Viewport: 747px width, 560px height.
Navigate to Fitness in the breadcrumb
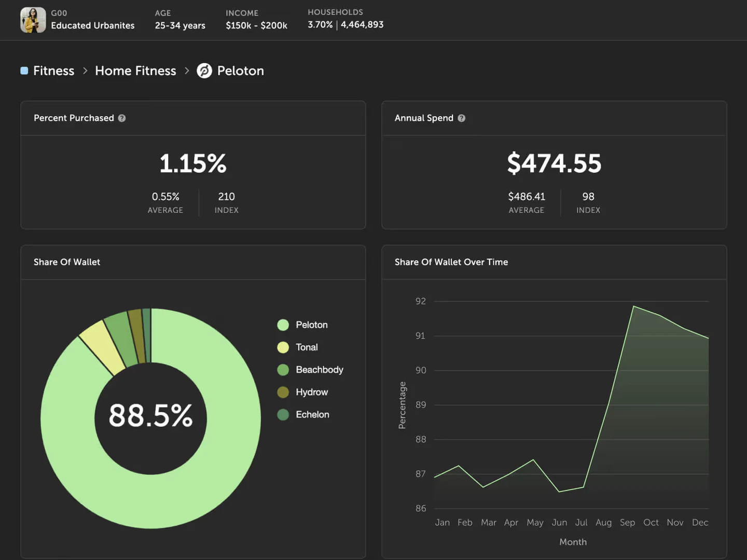(53, 71)
